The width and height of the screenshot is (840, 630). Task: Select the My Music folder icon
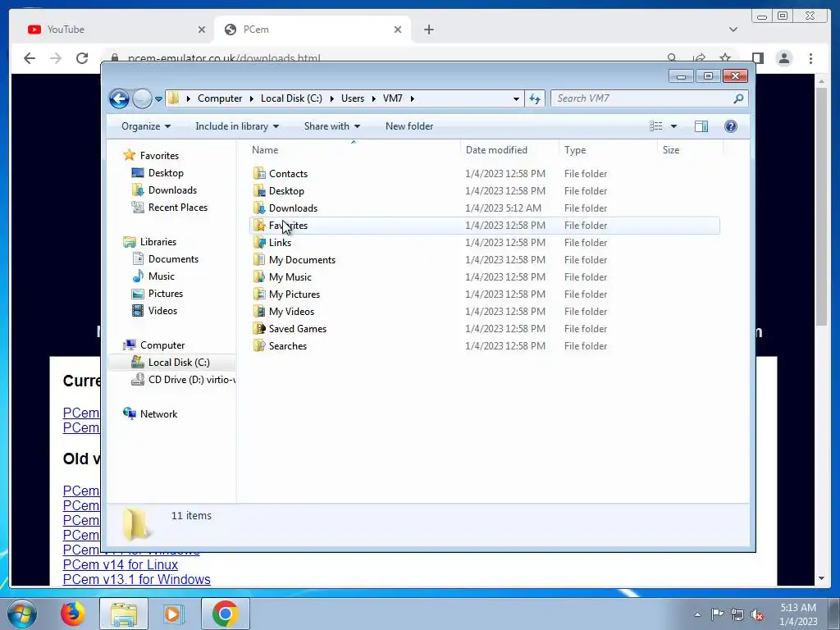(260, 277)
